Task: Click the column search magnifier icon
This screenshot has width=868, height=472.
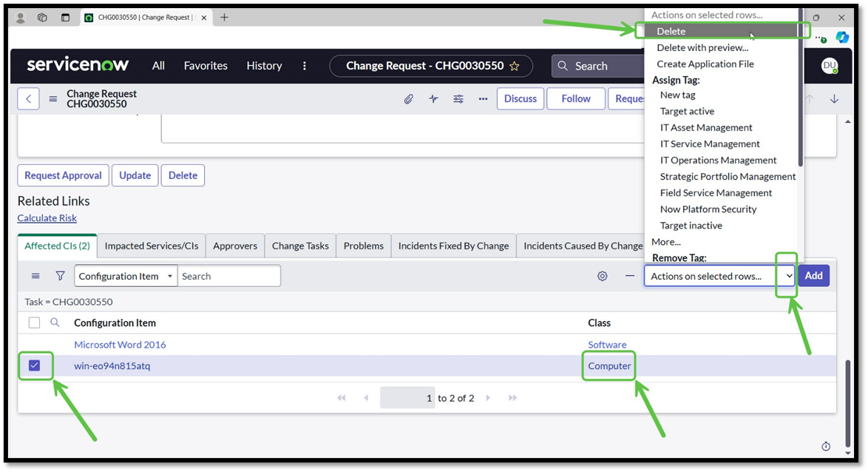Action: (x=55, y=323)
